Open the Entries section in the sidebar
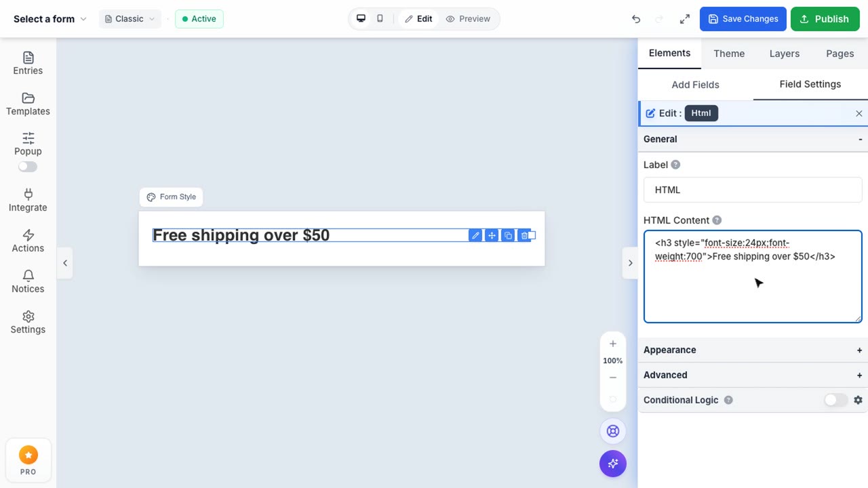Viewport: 868px width, 488px height. tap(28, 63)
